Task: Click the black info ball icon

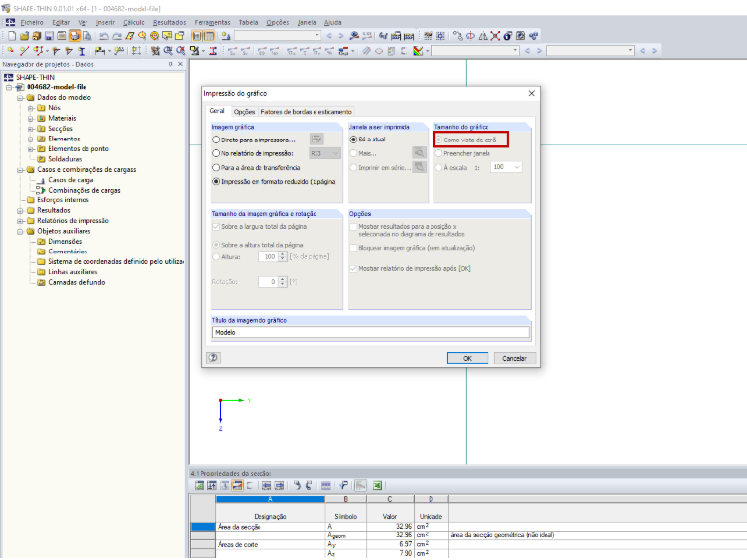Action: pos(508,36)
